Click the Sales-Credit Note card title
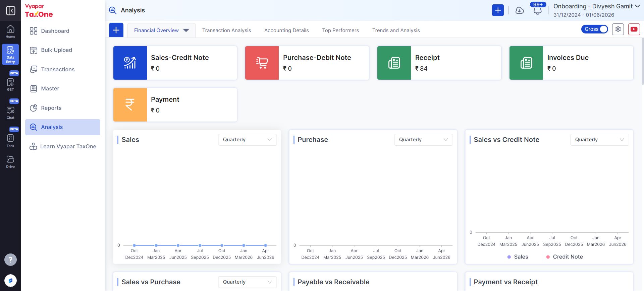The image size is (644, 291). coord(180,58)
